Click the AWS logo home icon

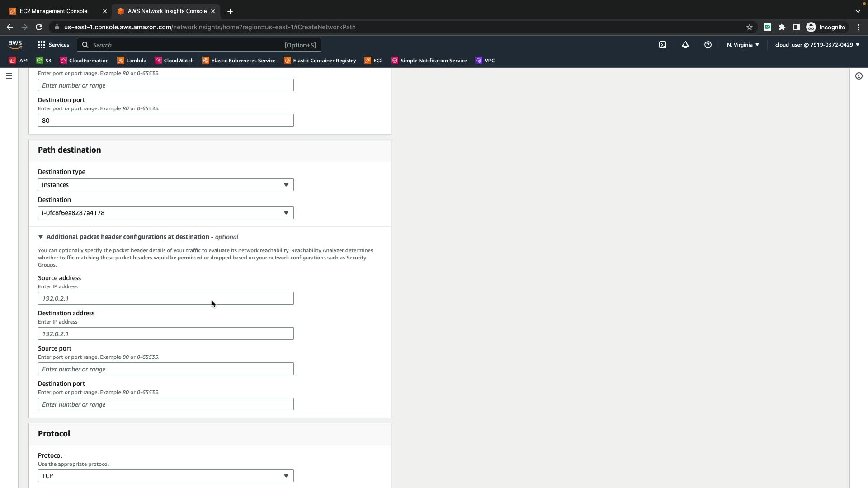[x=15, y=44]
